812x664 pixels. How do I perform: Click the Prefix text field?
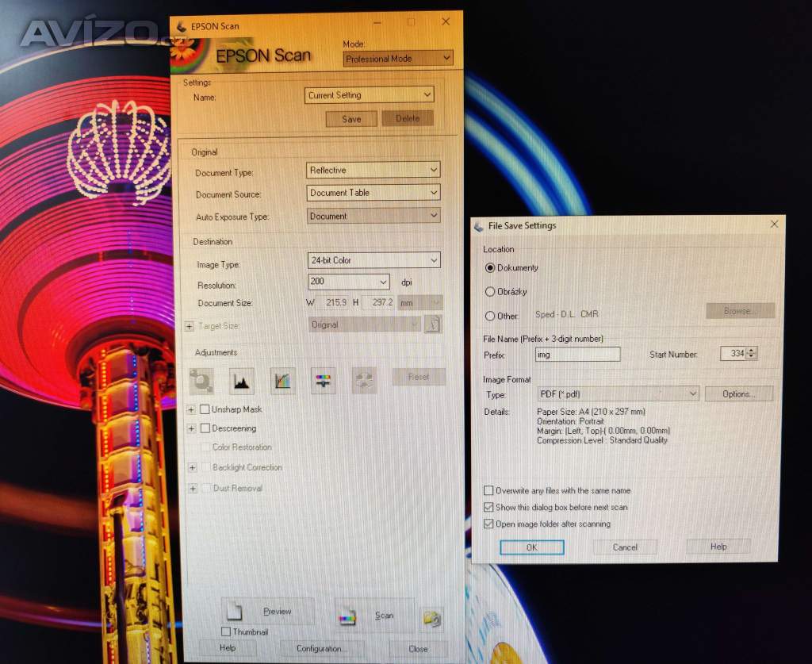coord(577,355)
